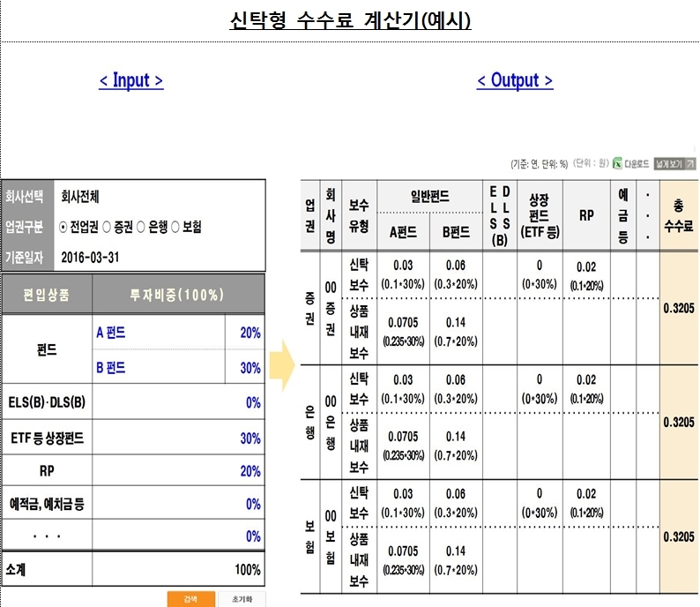Choose the 보험 radio option
Image resolution: width=700 pixels, height=607 pixels.
click(175, 227)
